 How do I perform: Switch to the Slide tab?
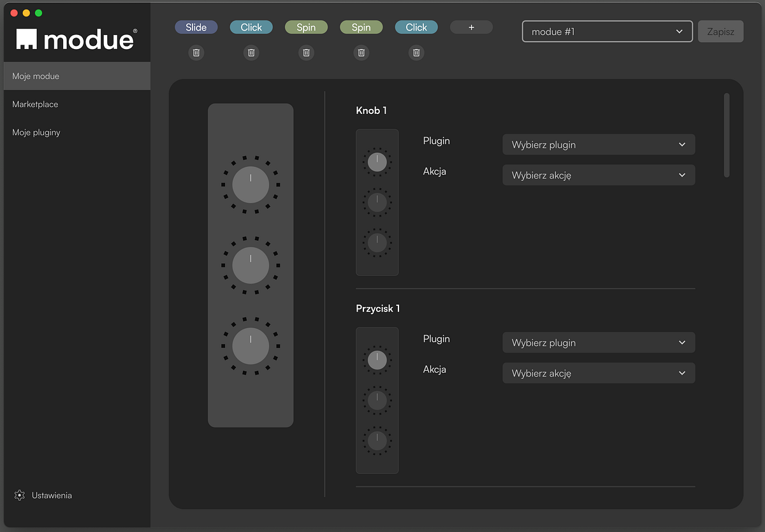point(196,27)
